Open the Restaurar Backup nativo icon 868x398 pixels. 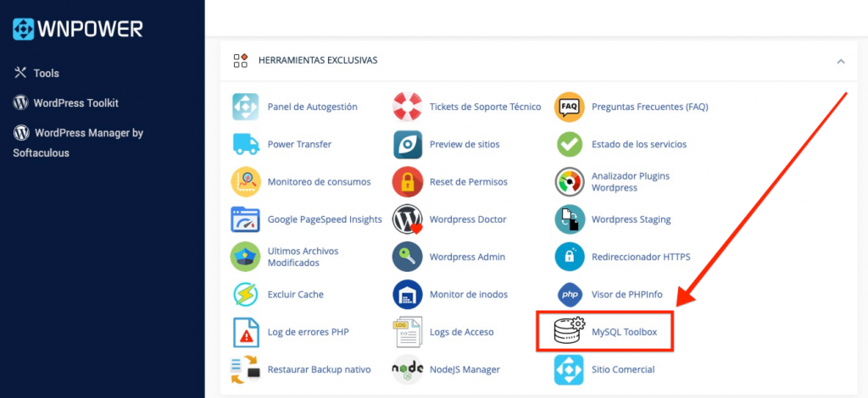(x=246, y=370)
